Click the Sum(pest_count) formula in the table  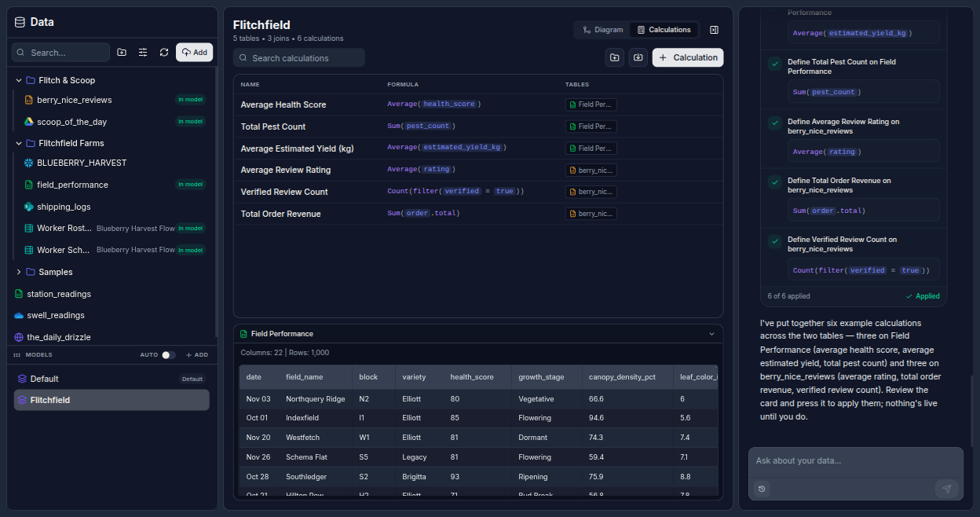[421, 126]
